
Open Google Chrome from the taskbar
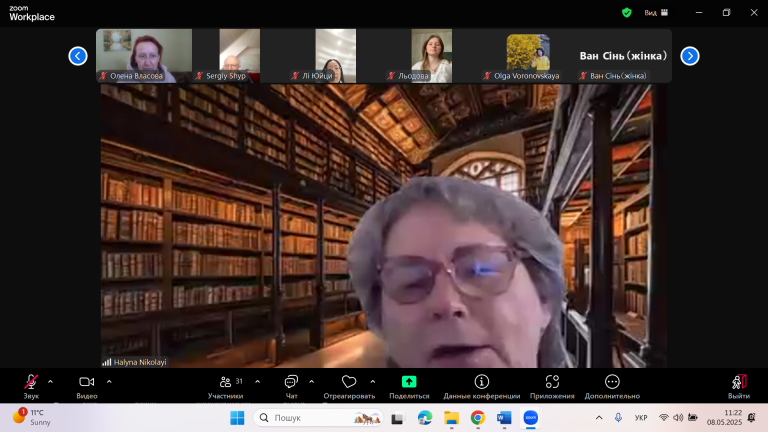pyautogui.click(x=478, y=418)
